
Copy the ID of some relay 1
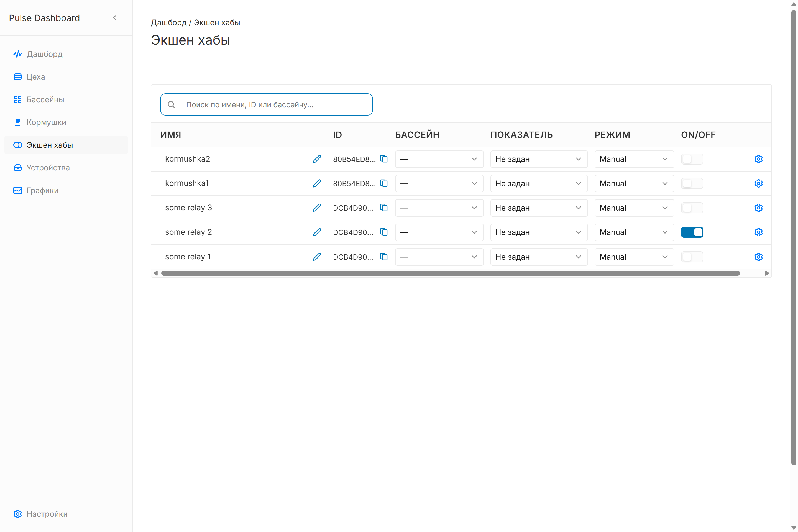384,257
